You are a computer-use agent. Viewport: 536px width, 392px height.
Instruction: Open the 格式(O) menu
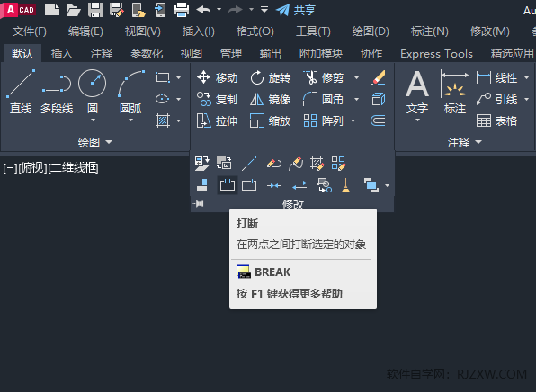[x=255, y=31]
